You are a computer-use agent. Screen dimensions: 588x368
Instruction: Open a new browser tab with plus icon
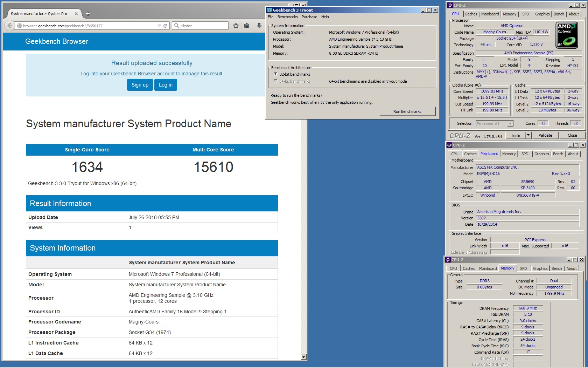pyautogui.click(x=88, y=14)
